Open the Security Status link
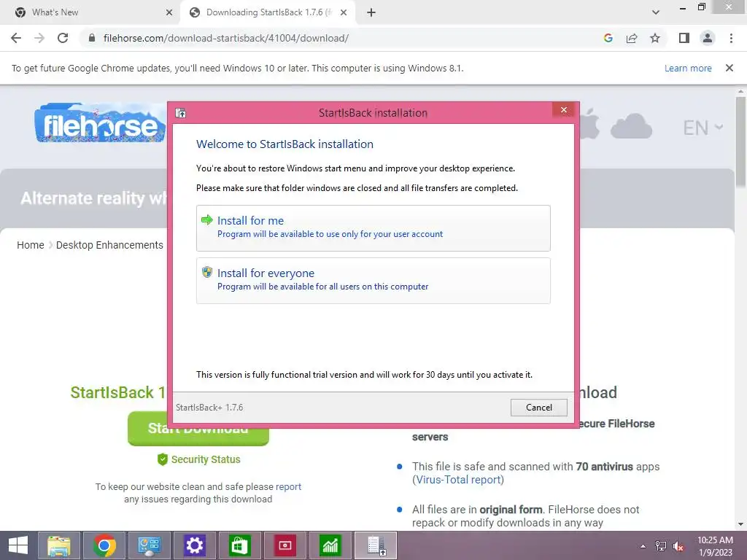Image resolution: width=747 pixels, height=560 pixels. point(206,459)
